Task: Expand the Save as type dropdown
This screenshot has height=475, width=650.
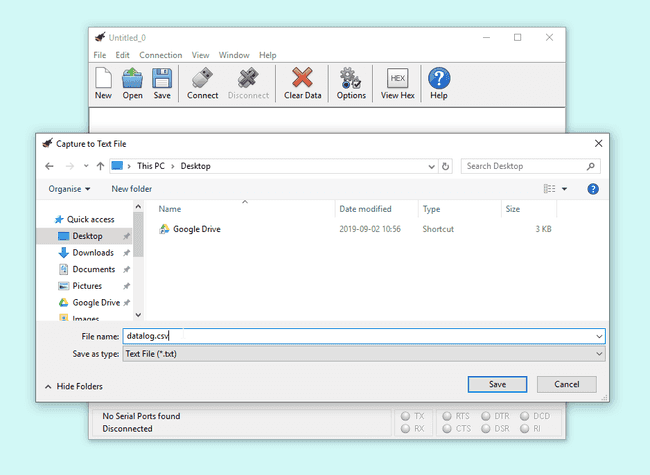Action: 598,354
